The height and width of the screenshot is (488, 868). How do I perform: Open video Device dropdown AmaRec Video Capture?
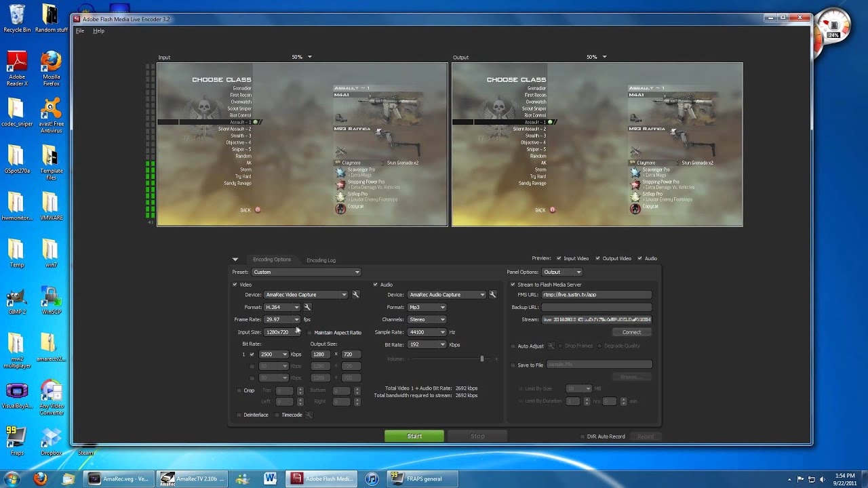point(306,295)
